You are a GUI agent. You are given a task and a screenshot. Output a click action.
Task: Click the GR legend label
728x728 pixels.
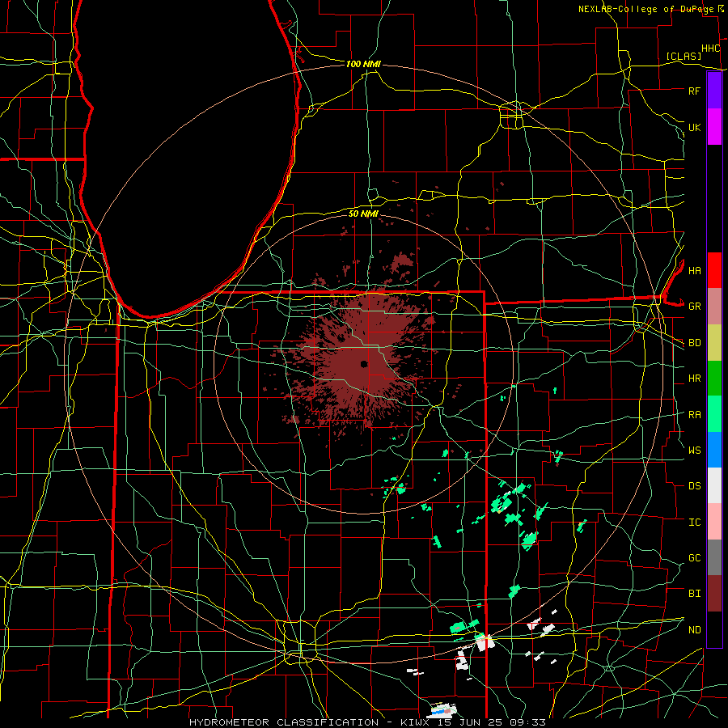[x=694, y=307]
